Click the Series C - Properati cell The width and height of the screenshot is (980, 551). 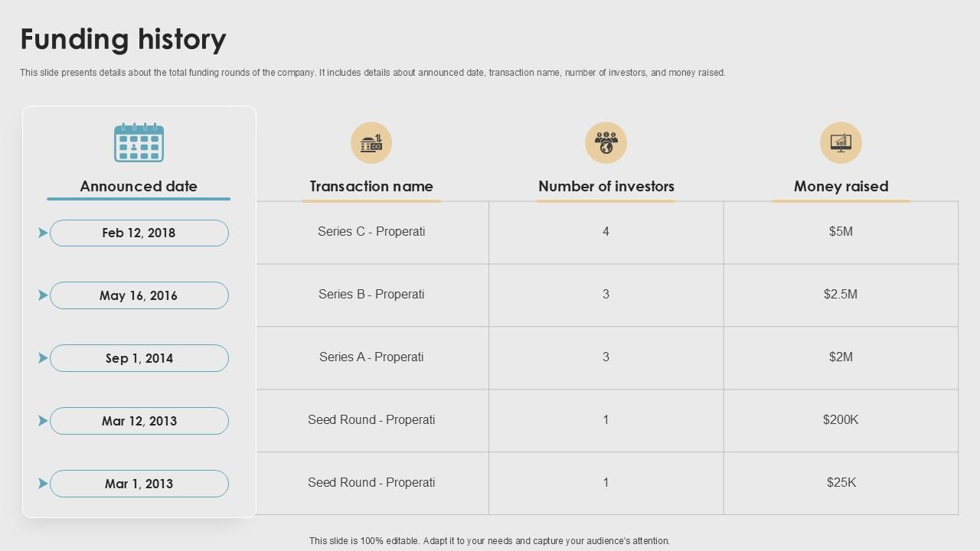[x=371, y=232]
